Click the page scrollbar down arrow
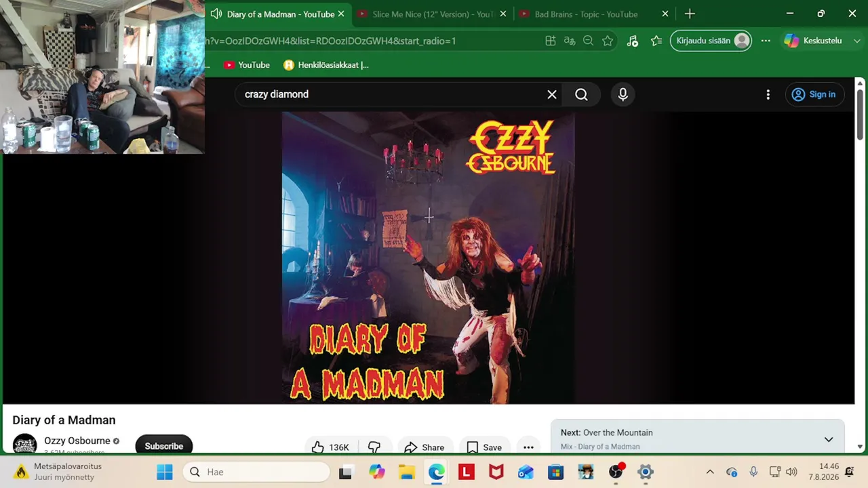This screenshot has width=868, height=488. tap(860, 447)
